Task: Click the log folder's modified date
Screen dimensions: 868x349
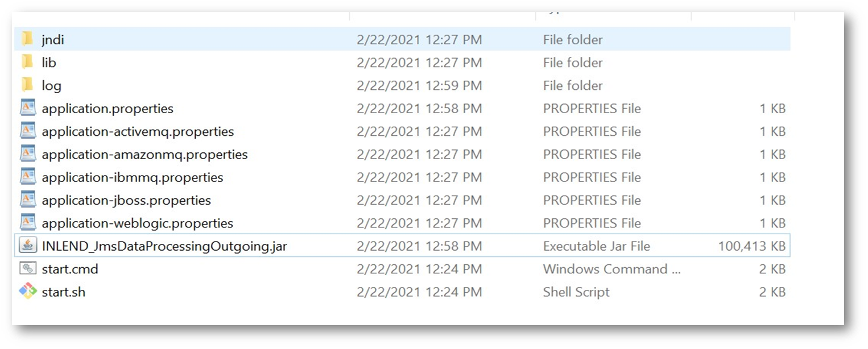Action: [419, 86]
